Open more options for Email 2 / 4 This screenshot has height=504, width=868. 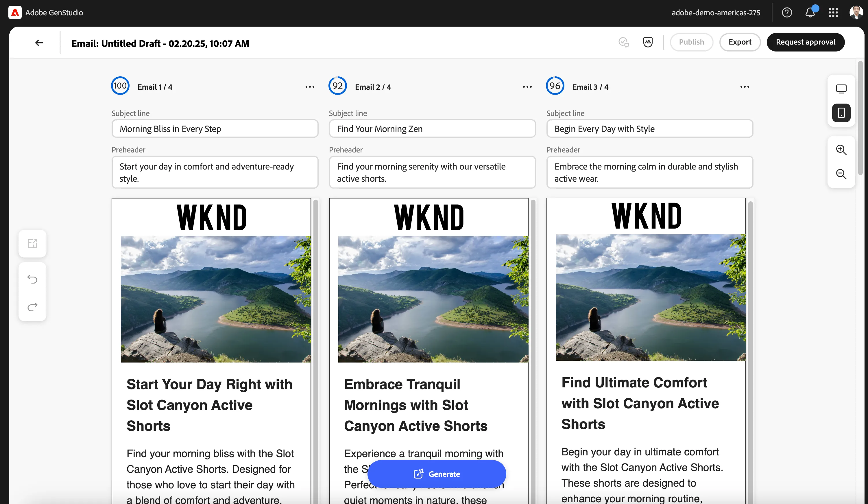tap(527, 87)
